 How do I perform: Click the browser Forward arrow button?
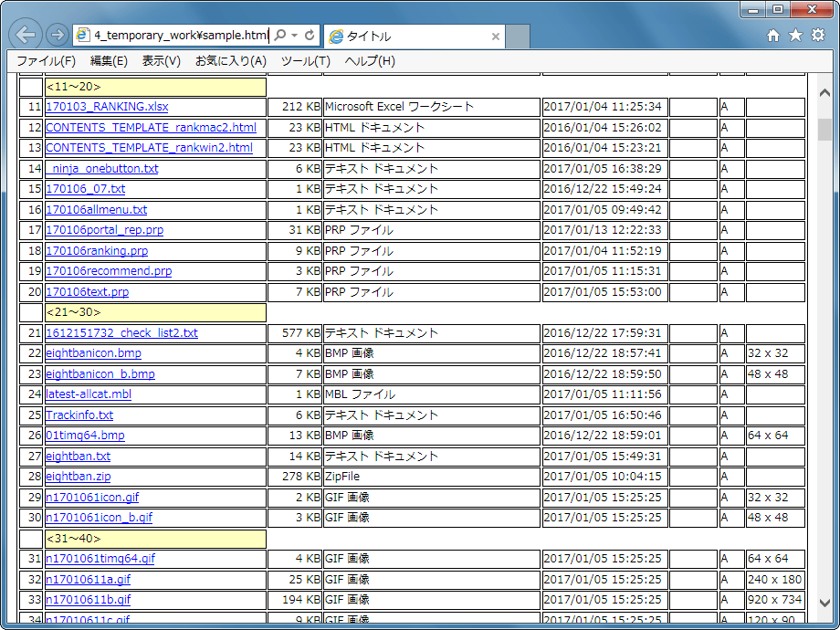57,36
